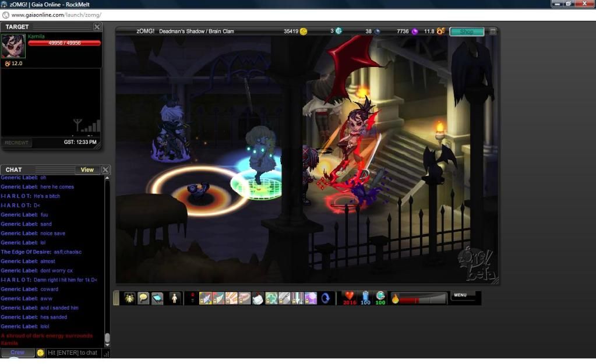Click the red rage level indicator light
The width and height of the screenshot is (596, 364).
(x=192, y=296)
